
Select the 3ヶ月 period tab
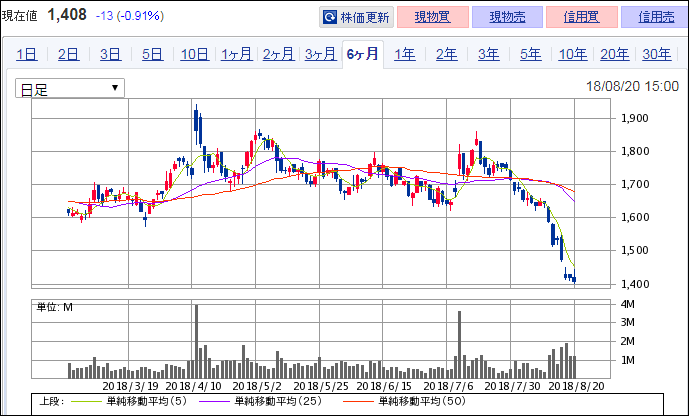321,54
